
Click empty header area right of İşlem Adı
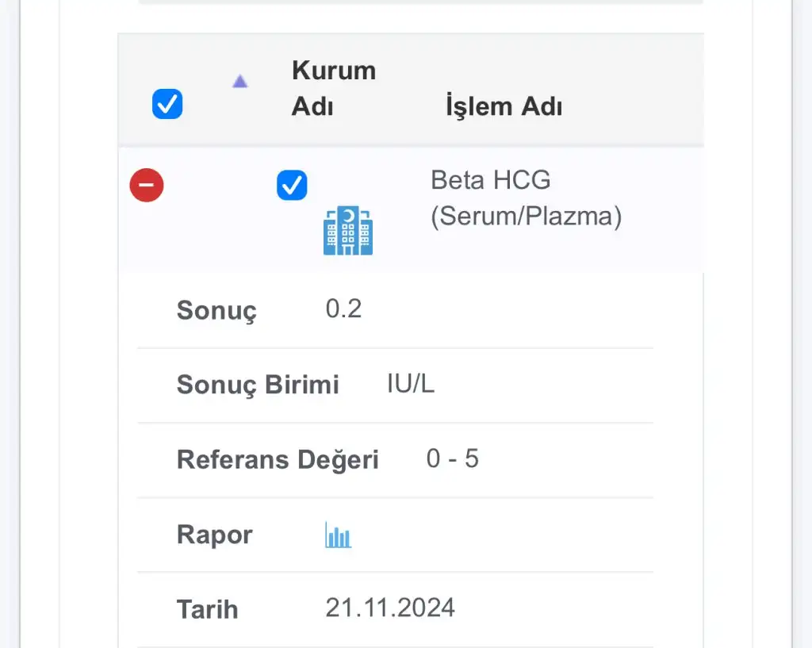[634, 90]
